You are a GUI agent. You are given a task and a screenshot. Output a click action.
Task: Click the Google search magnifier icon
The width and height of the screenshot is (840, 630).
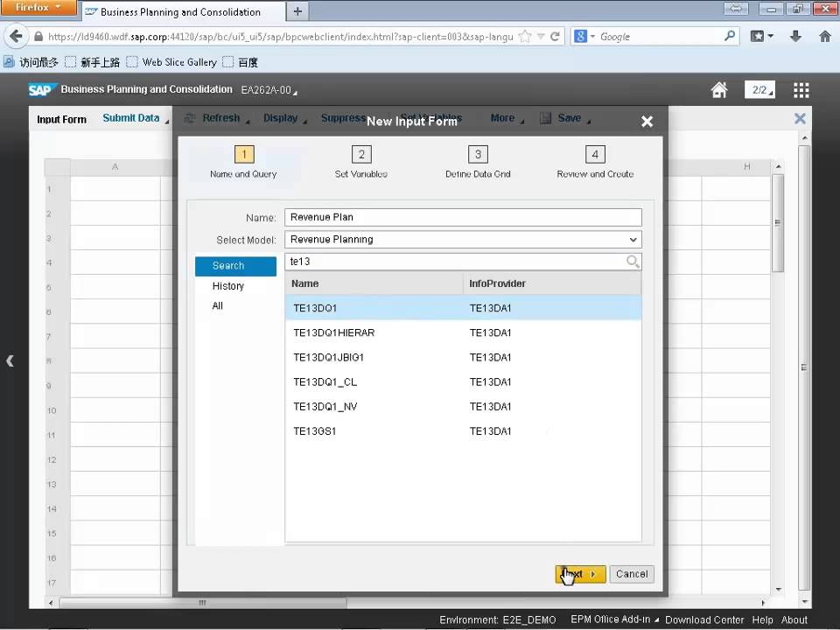pos(729,37)
